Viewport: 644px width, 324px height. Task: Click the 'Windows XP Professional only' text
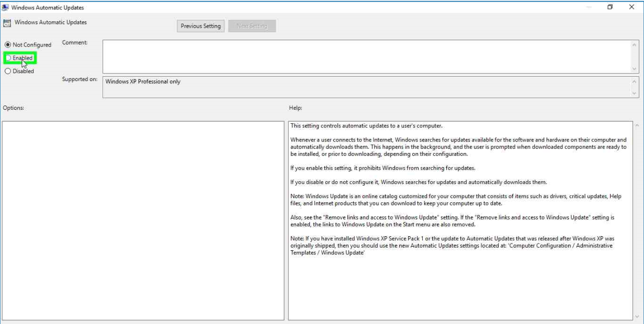143,82
